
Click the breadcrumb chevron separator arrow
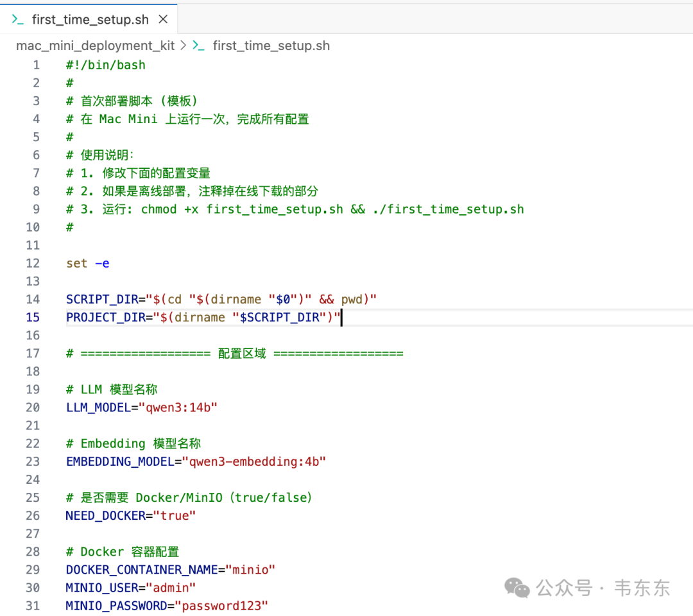tap(184, 46)
